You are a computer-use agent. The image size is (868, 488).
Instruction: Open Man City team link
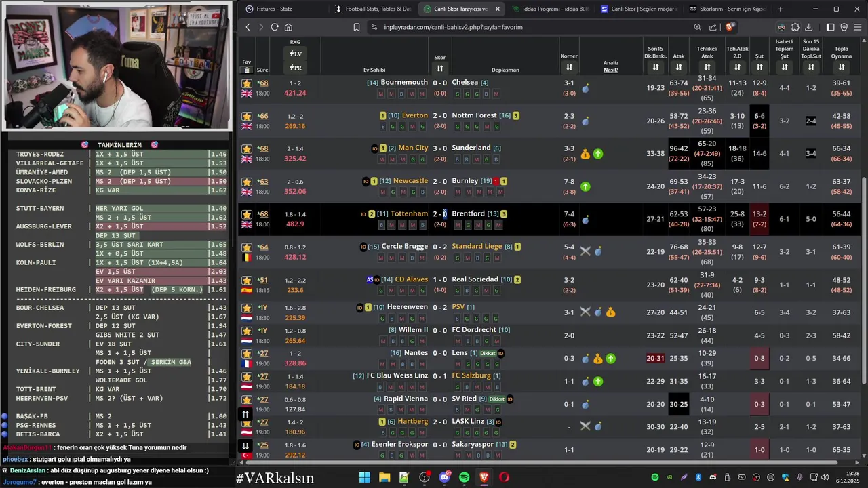[414, 148]
